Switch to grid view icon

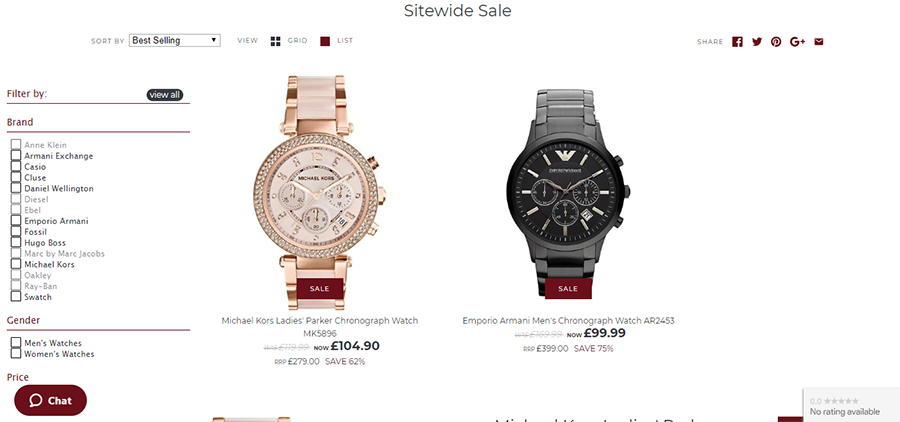276,41
